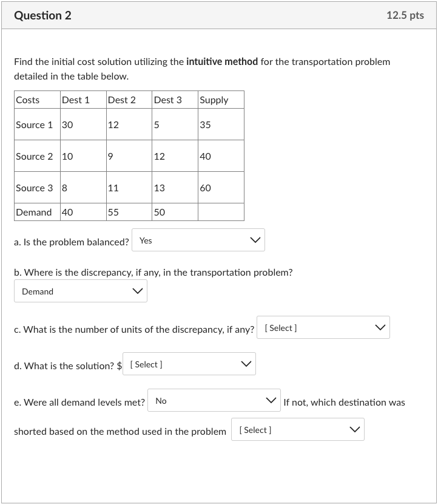Click the cost value 30 cell

[68, 124]
